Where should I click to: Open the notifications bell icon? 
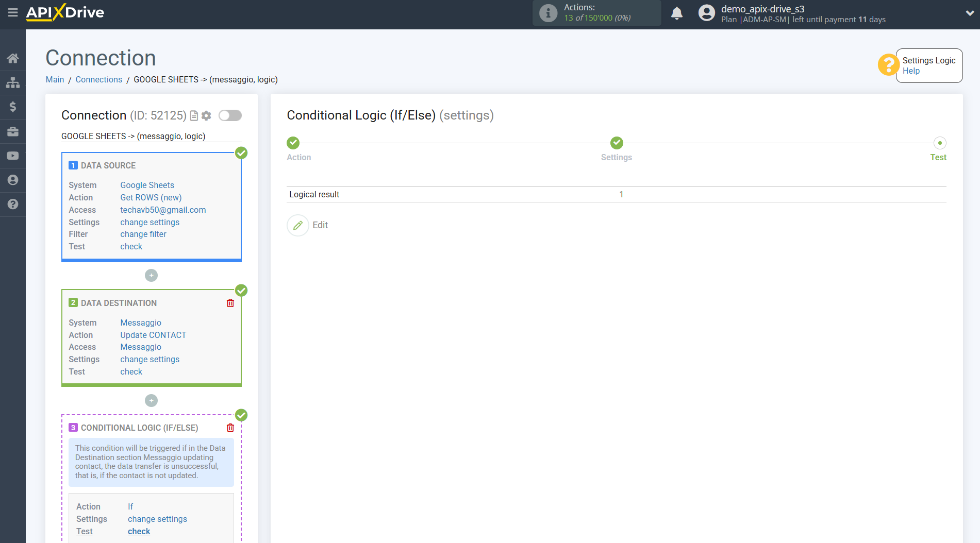click(x=677, y=13)
